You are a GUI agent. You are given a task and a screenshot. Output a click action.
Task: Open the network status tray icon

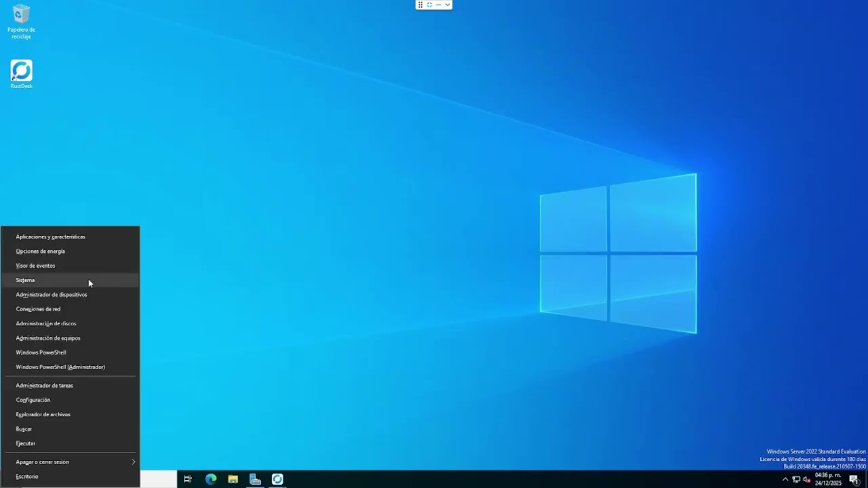pos(796,479)
